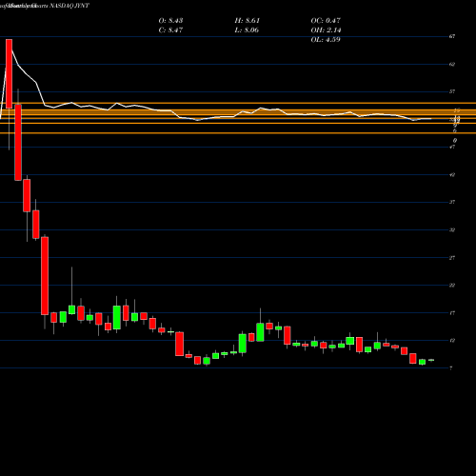
Task: Click the last tiny candlestick at chart's right end
Action: pos(431,360)
